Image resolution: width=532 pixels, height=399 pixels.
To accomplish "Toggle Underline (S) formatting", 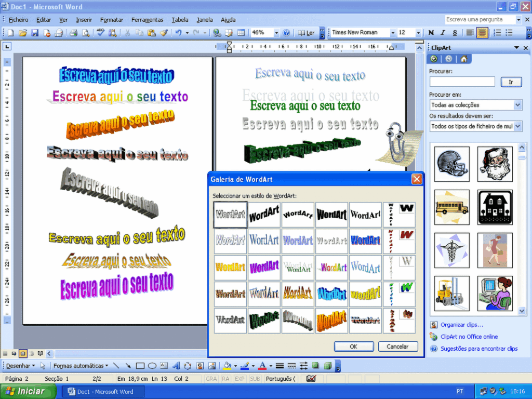I will click(455, 33).
